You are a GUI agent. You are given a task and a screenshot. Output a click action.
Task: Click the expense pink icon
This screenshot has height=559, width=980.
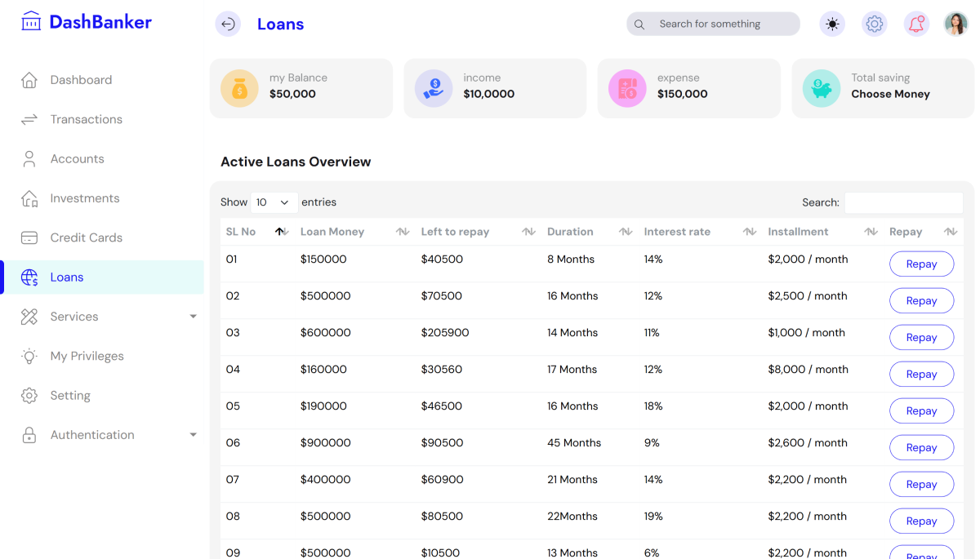pos(627,88)
